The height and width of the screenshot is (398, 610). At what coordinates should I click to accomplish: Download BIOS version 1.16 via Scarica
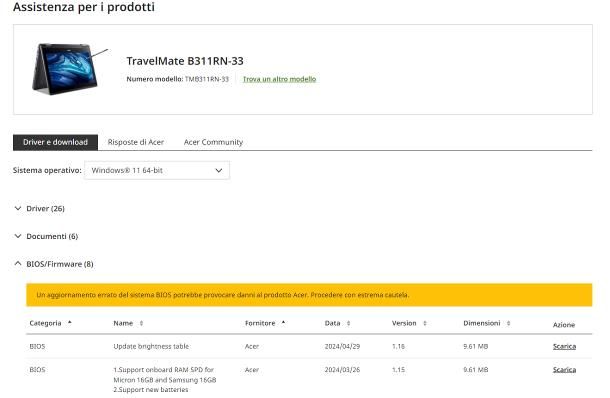point(564,346)
